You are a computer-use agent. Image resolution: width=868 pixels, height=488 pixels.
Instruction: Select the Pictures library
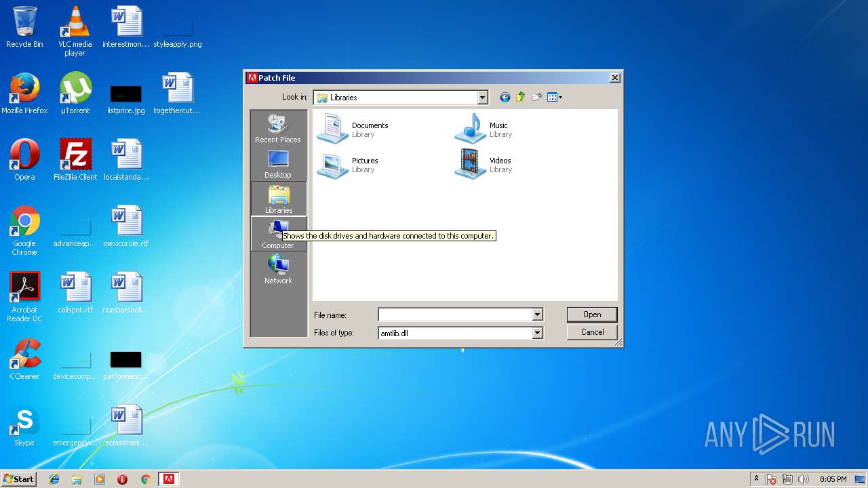[x=348, y=164]
